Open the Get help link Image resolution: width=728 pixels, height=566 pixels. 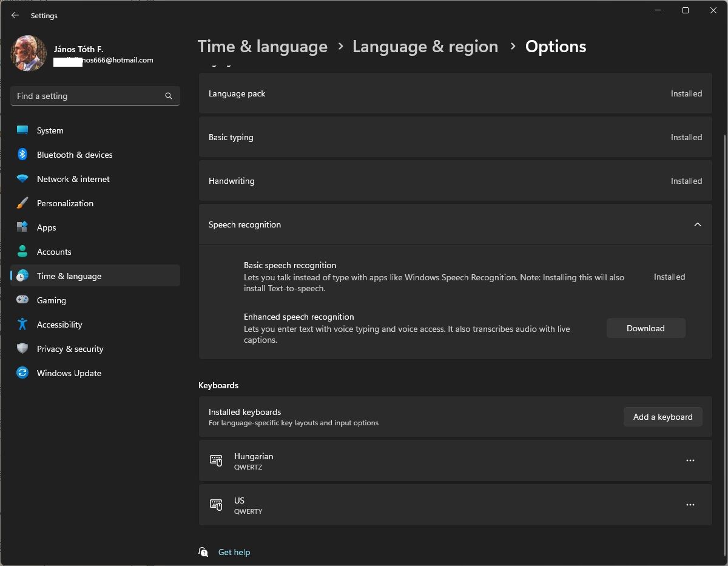click(x=234, y=552)
